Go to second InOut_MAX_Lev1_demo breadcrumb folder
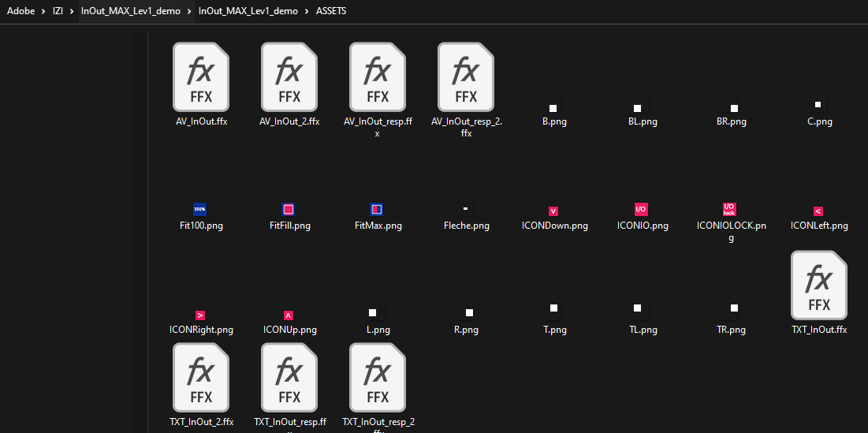The image size is (868, 433). pyautogui.click(x=248, y=10)
